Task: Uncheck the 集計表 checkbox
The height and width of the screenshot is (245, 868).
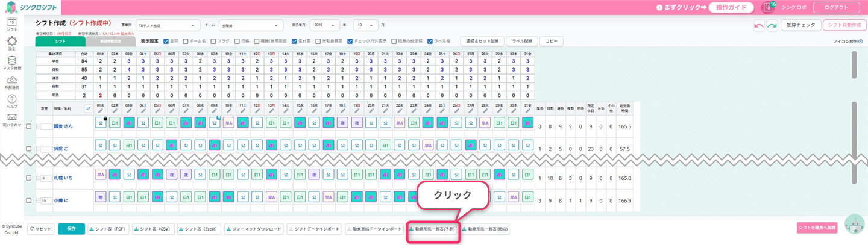Action: pyautogui.click(x=294, y=42)
